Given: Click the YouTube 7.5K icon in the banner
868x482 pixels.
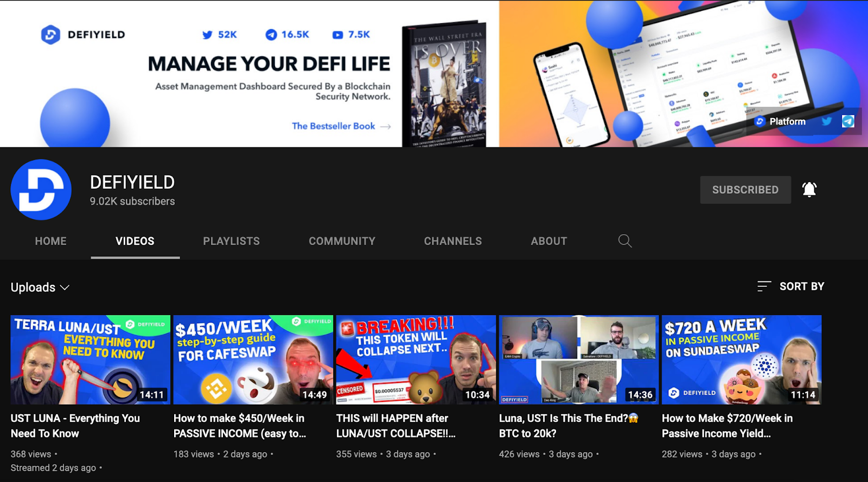Looking at the screenshot, I should pos(337,35).
